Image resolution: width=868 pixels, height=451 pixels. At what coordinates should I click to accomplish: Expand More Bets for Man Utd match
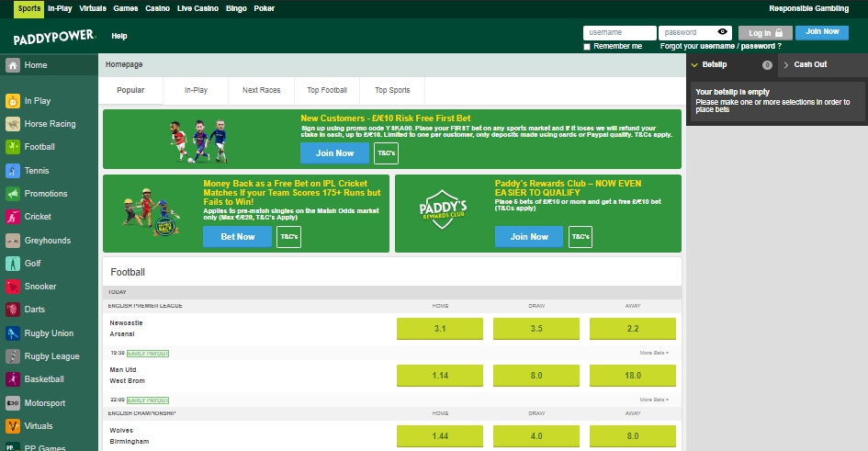tap(654, 400)
